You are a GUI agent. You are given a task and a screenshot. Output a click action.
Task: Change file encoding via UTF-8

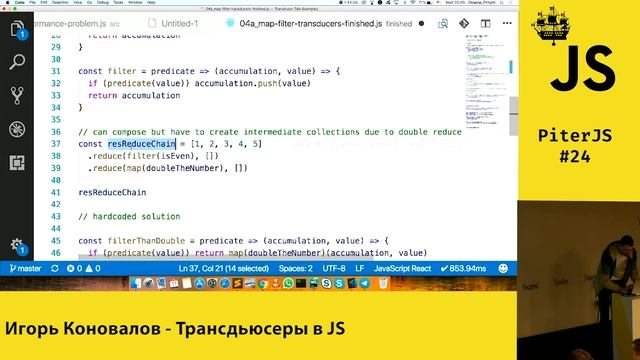[x=334, y=269]
